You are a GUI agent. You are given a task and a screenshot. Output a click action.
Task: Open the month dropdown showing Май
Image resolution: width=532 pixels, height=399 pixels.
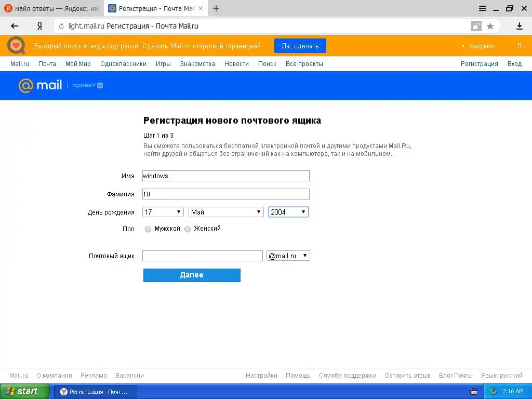tap(226, 212)
